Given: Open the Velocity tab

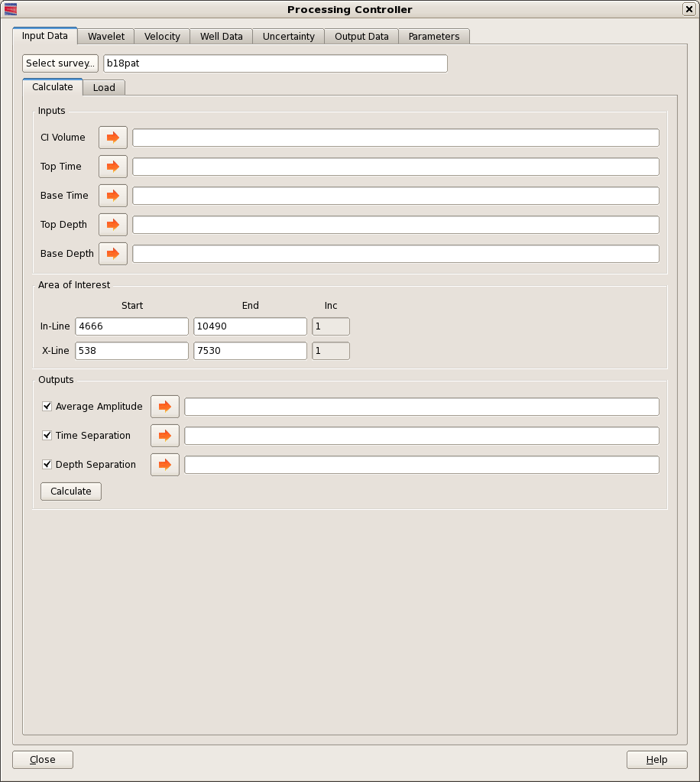Looking at the screenshot, I should pos(162,37).
